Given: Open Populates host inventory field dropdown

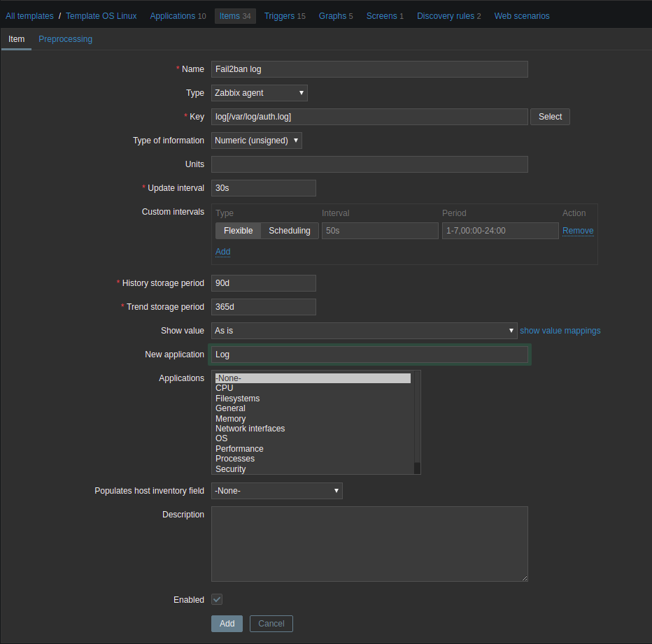Looking at the screenshot, I should [276, 491].
